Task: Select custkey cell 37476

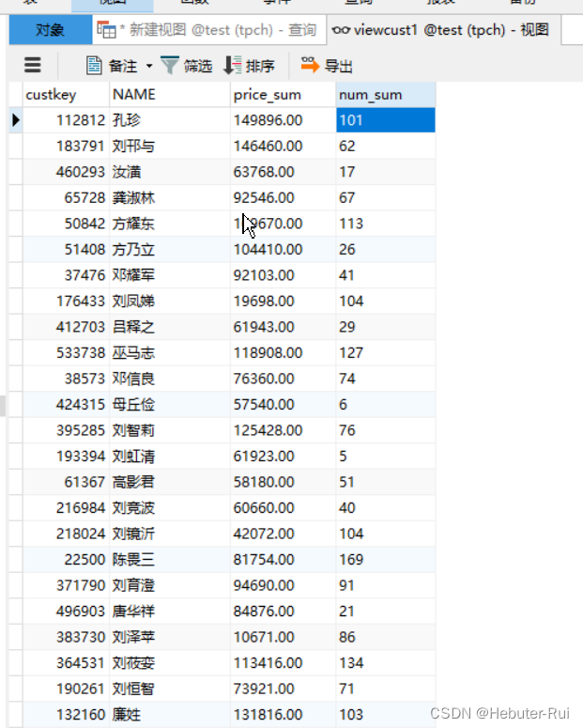Action: [66, 275]
